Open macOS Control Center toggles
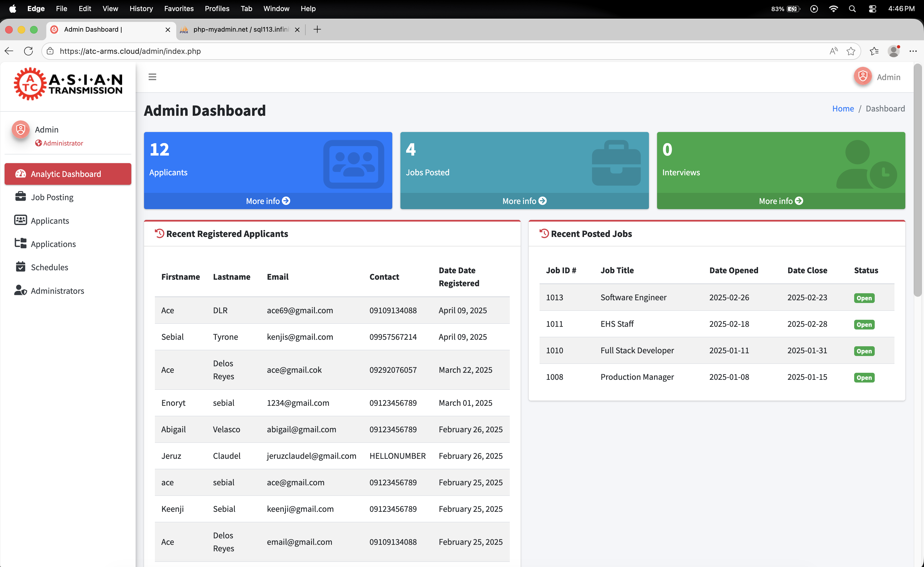 click(872, 9)
